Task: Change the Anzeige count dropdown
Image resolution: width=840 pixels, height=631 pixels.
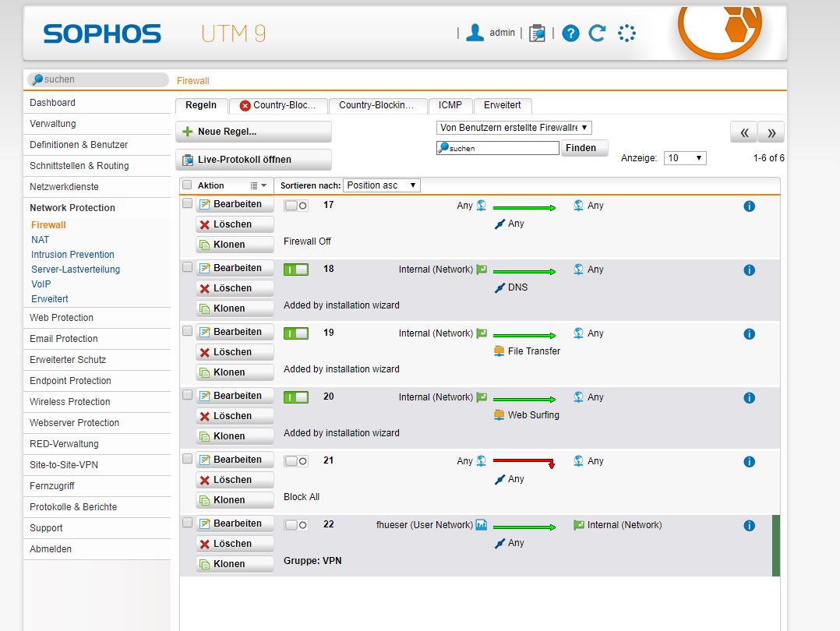Action: (684, 157)
